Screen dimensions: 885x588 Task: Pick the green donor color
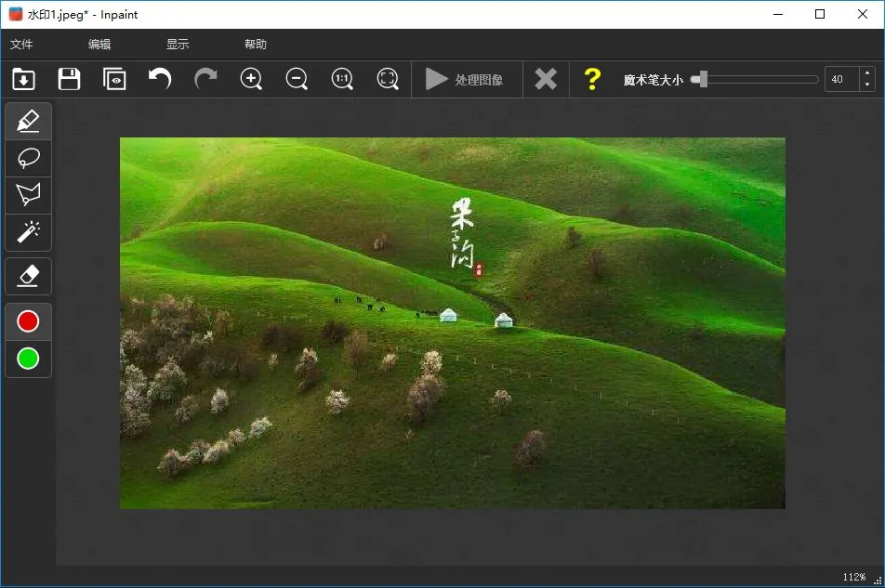click(x=28, y=359)
